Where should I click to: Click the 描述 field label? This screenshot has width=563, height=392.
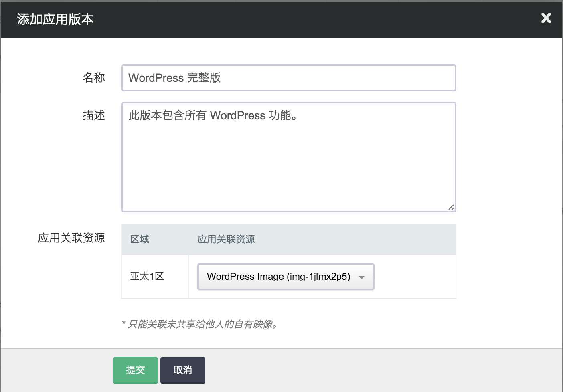pos(94,115)
